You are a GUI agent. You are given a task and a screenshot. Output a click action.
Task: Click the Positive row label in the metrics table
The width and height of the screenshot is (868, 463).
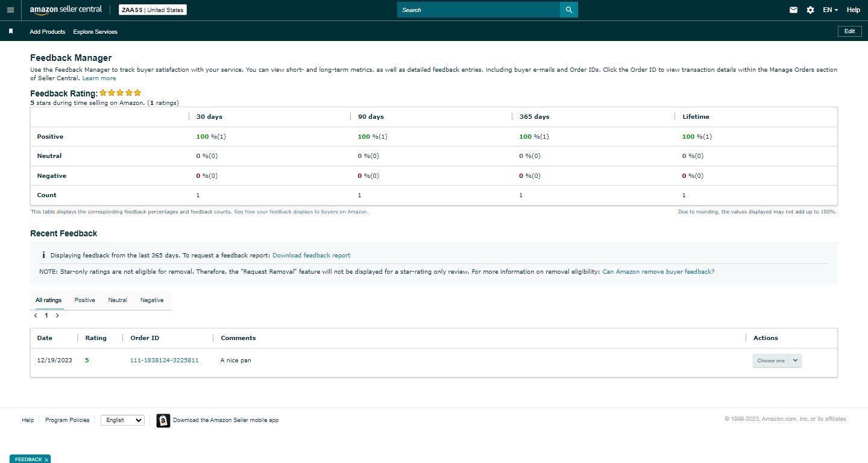[x=50, y=137]
